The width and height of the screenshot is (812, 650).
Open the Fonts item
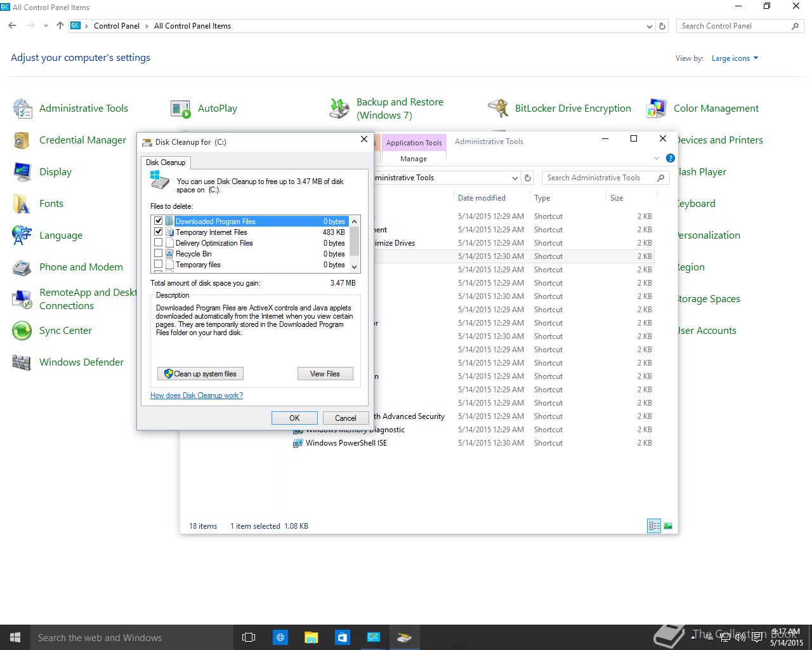38,204
